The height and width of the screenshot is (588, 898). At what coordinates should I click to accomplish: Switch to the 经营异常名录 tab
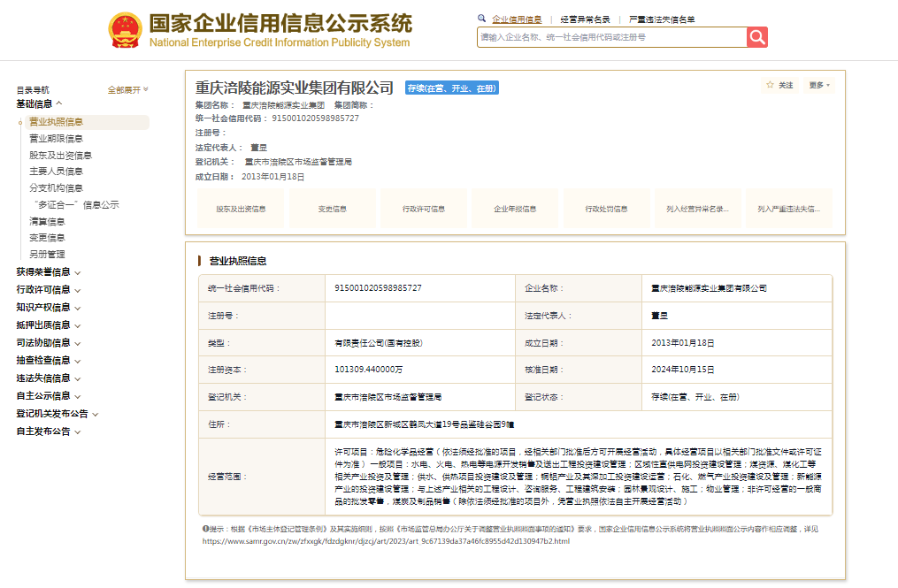(585, 19)
